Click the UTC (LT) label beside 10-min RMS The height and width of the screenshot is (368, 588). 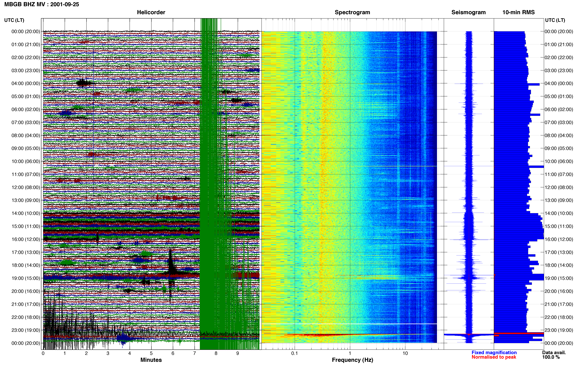[555, 20]
